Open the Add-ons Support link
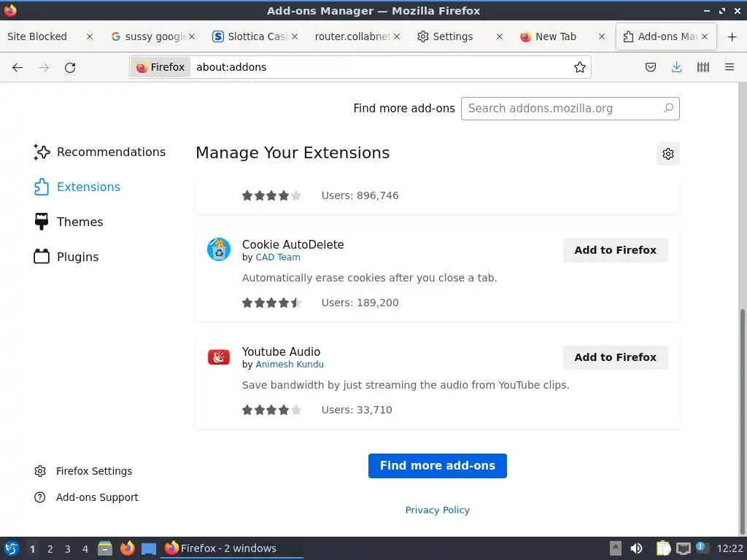747x560 pixels. pyautogui.click(x=86, y=497)
